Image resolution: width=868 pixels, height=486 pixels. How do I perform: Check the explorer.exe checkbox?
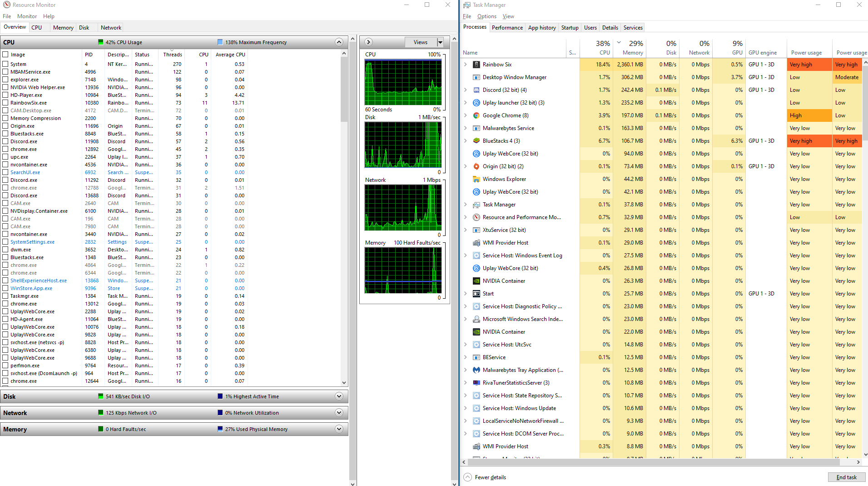pos(5,80)
